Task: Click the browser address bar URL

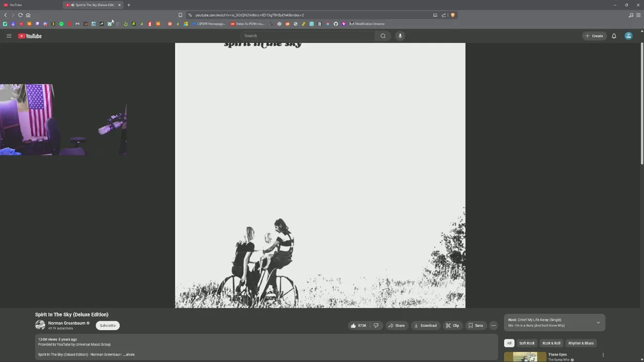Action: 250,15
